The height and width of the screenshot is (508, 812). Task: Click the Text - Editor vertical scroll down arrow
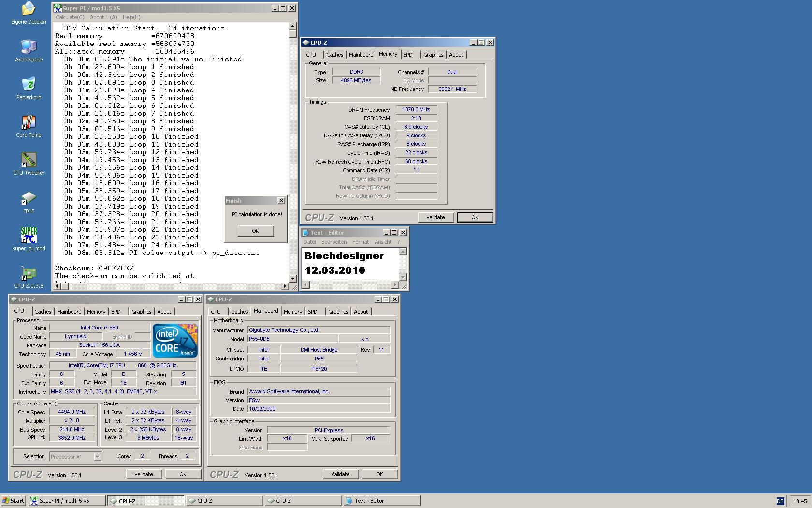[403, 277]
